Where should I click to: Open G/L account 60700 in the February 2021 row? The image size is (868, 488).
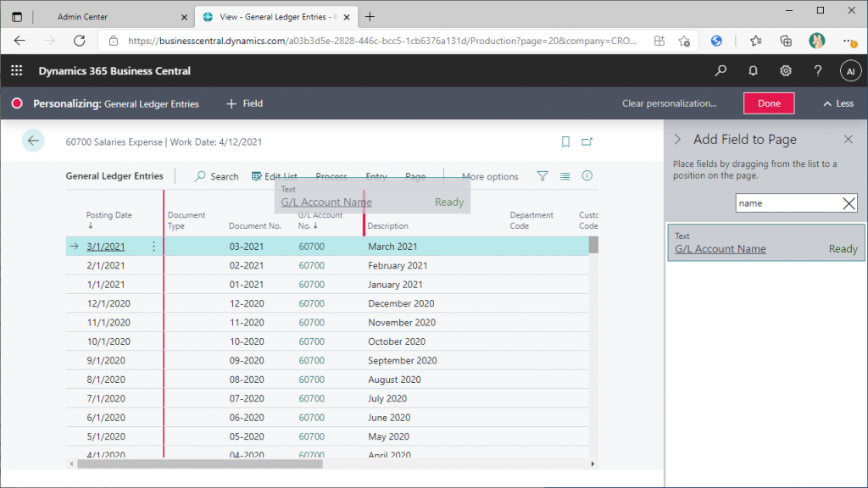(311, 265)
